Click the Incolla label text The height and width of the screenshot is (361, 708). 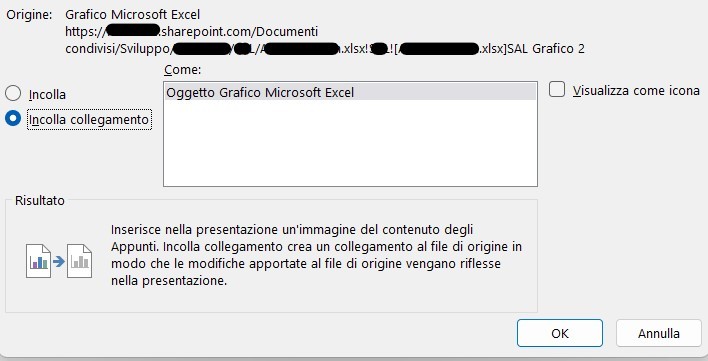point(47,95)
